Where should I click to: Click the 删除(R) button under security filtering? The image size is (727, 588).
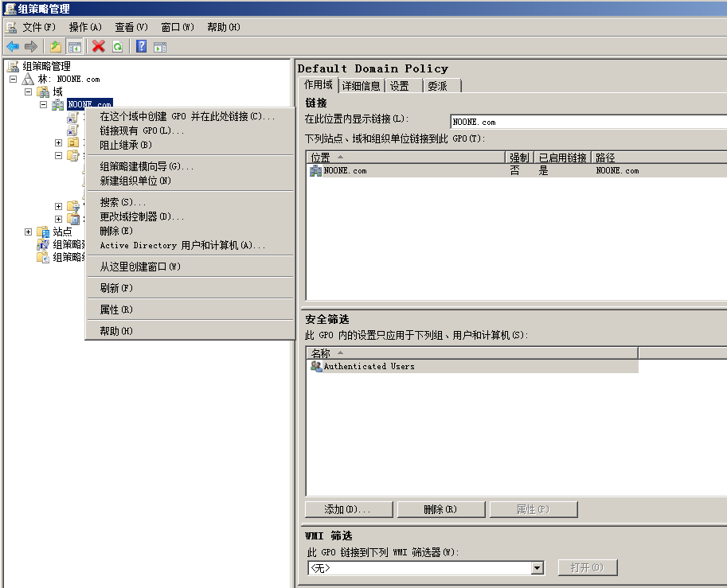click(441, 509)
